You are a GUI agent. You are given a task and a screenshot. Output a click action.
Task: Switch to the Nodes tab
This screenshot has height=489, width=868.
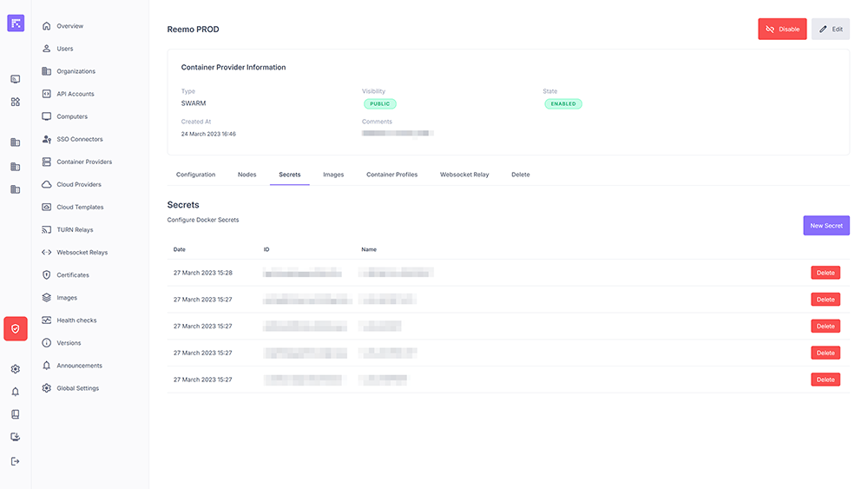247,175
